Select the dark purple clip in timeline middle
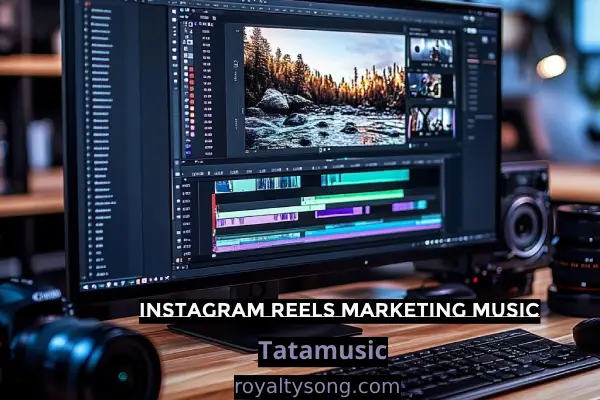 click(339, 212)
